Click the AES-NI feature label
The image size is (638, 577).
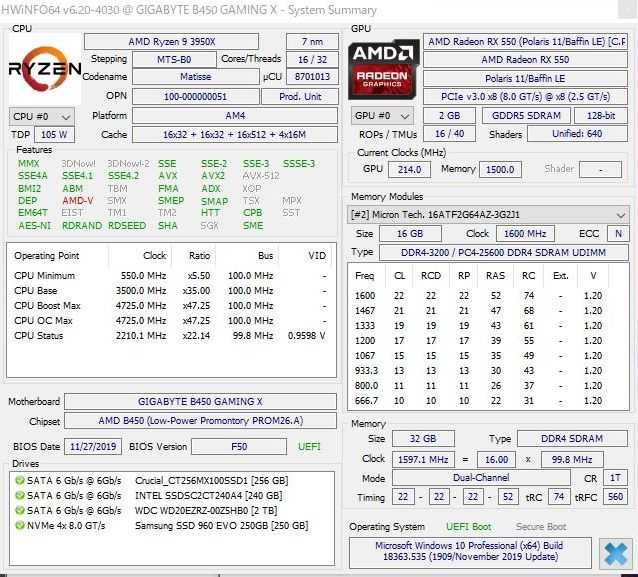pos(35,226)
